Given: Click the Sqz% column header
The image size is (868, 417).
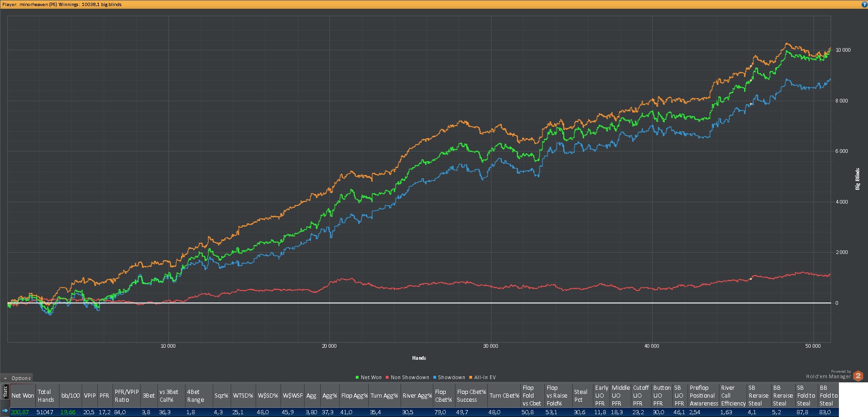Looking at the screenshot, I should click(x=221, y=395).
